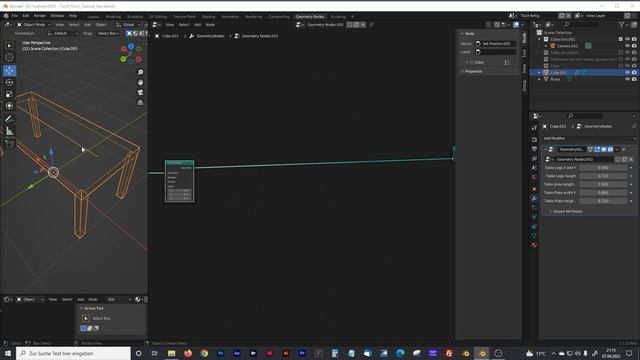The height and width of the screenshot is (360, 640).
Task: Toggle Cube.001 render camera icon in outliner
Action: [634, 72]
